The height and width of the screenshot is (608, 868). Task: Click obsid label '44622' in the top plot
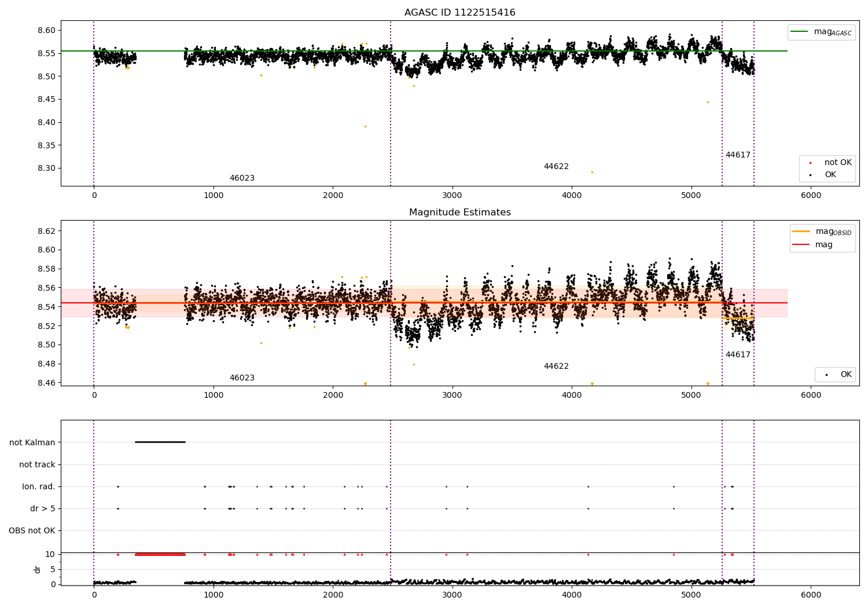556,167
